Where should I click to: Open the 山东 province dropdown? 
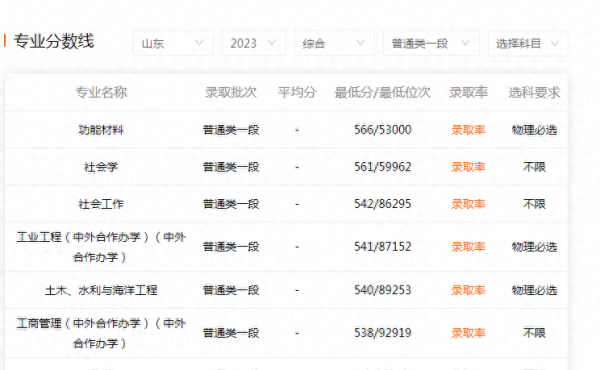click(x=173, y=43)
